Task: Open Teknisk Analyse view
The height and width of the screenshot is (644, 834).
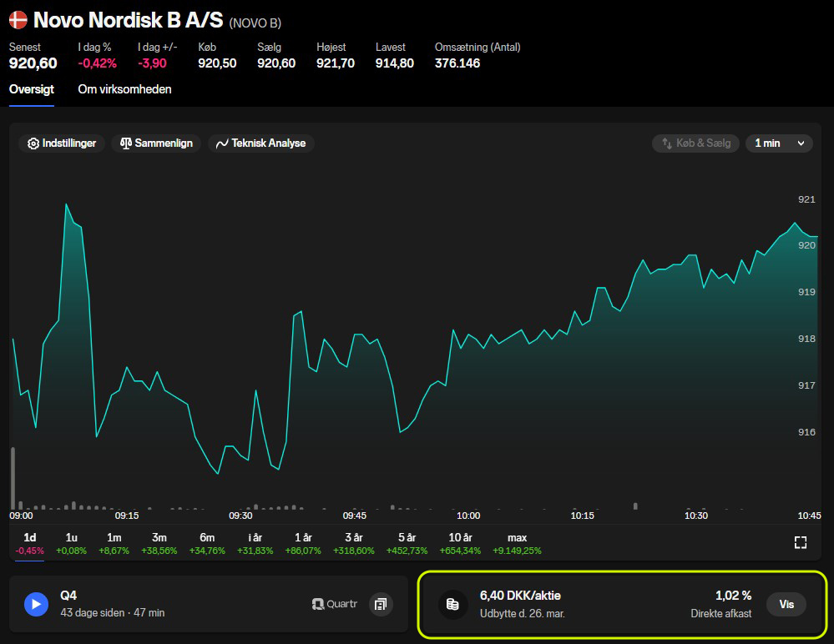Action: click(x=261, y=143)
